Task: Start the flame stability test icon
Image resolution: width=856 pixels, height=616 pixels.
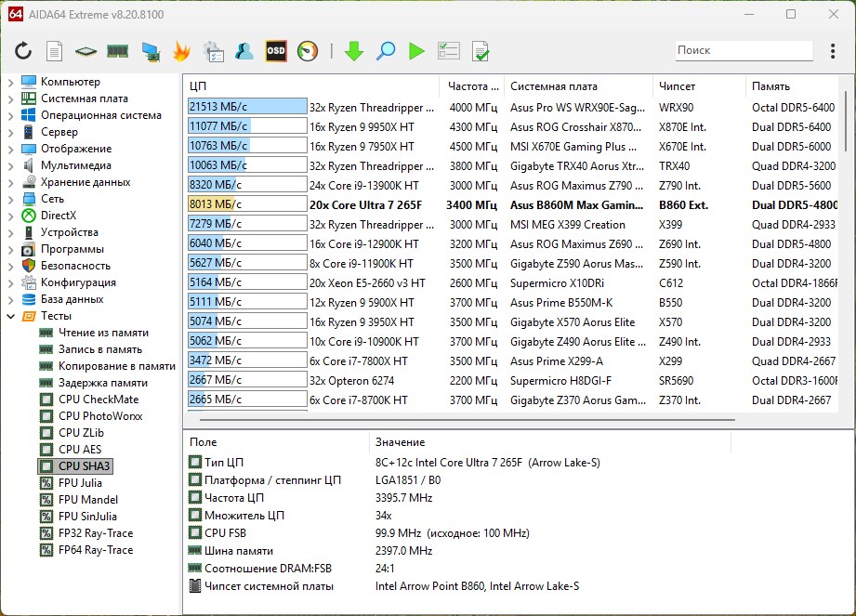Action: (x=181, y=51)
